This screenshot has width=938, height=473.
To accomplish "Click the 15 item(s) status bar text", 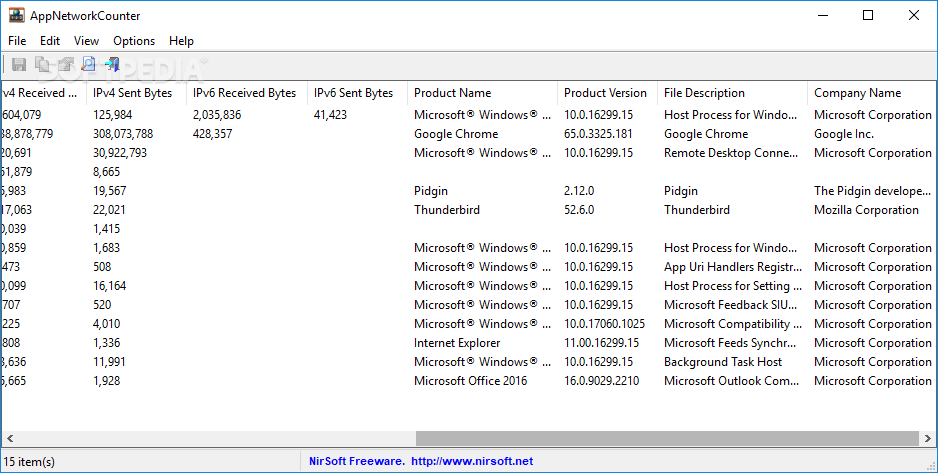I will (29, 462).
